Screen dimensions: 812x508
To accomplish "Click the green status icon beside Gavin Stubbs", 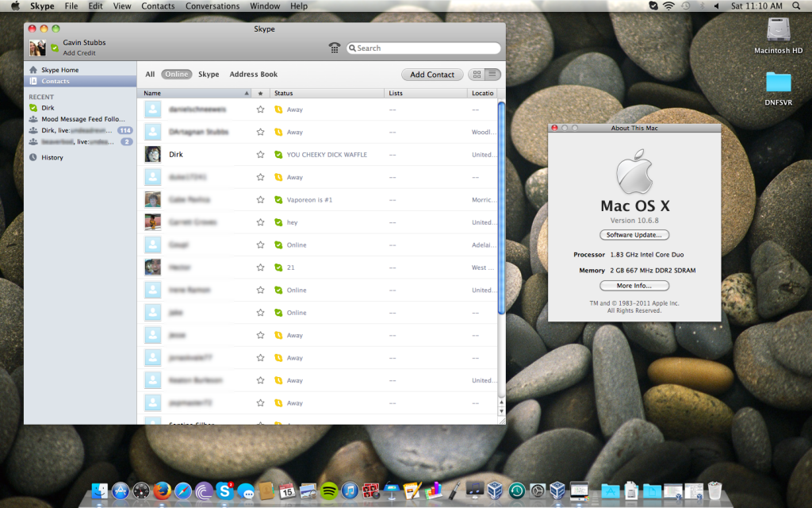I will point(55,48).
